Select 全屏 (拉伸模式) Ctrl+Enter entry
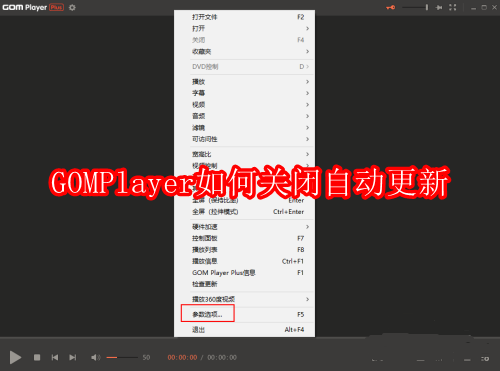This screenshot has height=371, width=500. tap(244, 212)
